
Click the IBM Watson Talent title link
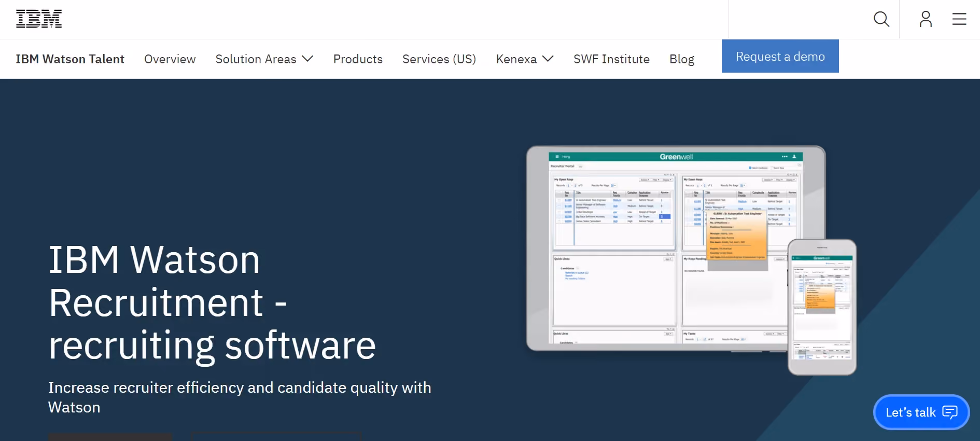(70, 59)
